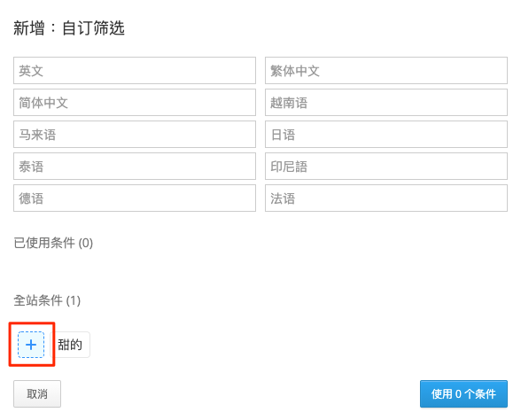This screenshot has width=521, height=420.
Task: Click the 取消 cancel button
Action: tap(37, 393)
